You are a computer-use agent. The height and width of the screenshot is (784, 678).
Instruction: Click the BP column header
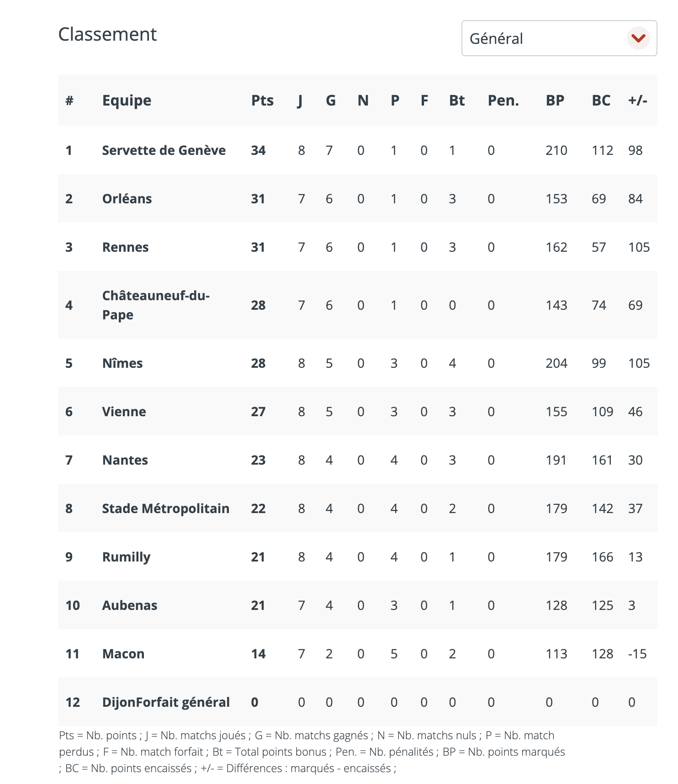click(555, 100)
